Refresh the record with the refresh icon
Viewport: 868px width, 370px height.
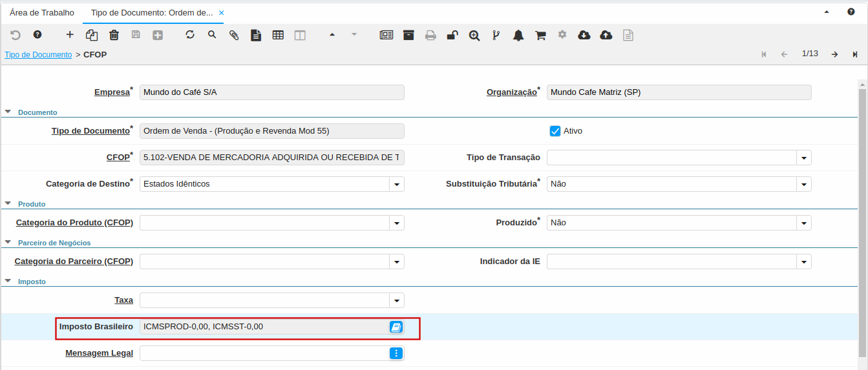pyautogui.click(x=190, y=35)
